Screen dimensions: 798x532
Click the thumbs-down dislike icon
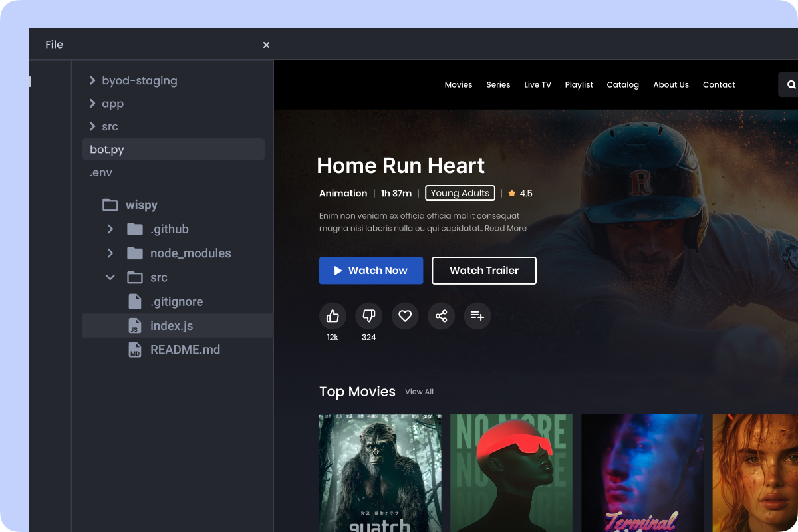click(x=369, y=316)
